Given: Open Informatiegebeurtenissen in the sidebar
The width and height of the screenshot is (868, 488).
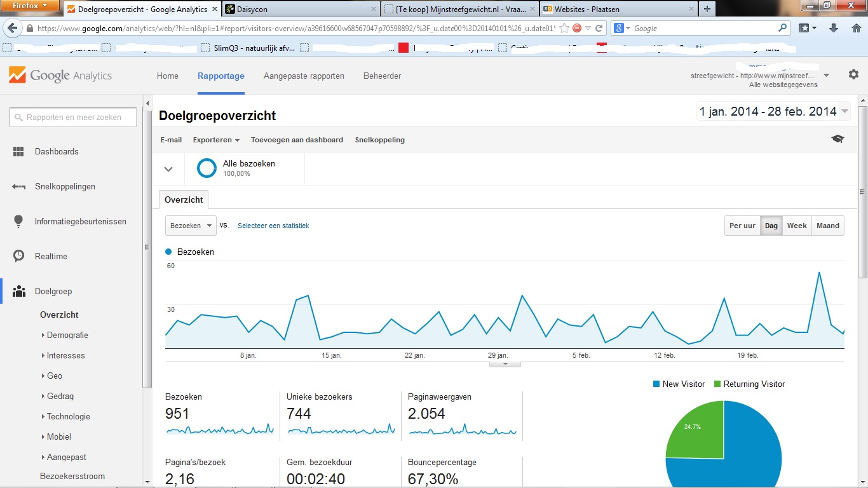Looking at the screenshot, I should [80, 221].
